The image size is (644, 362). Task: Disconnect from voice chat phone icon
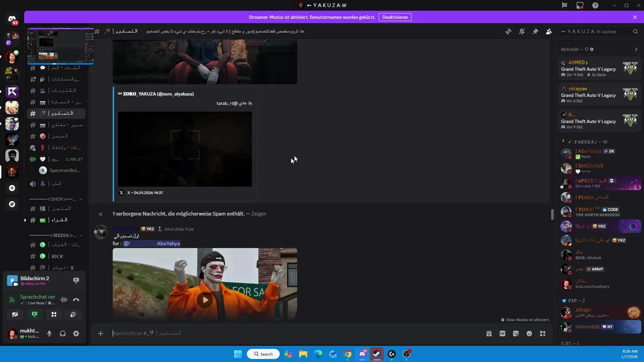point(76,300)
